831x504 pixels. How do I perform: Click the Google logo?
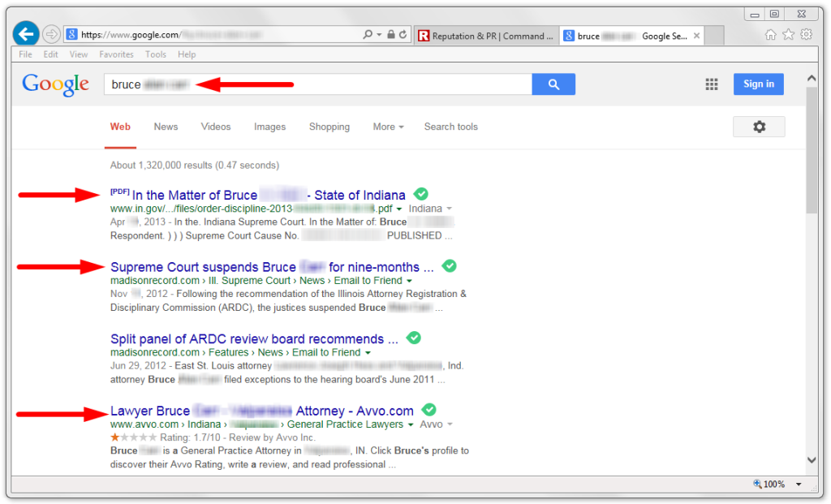coord(56,84)
